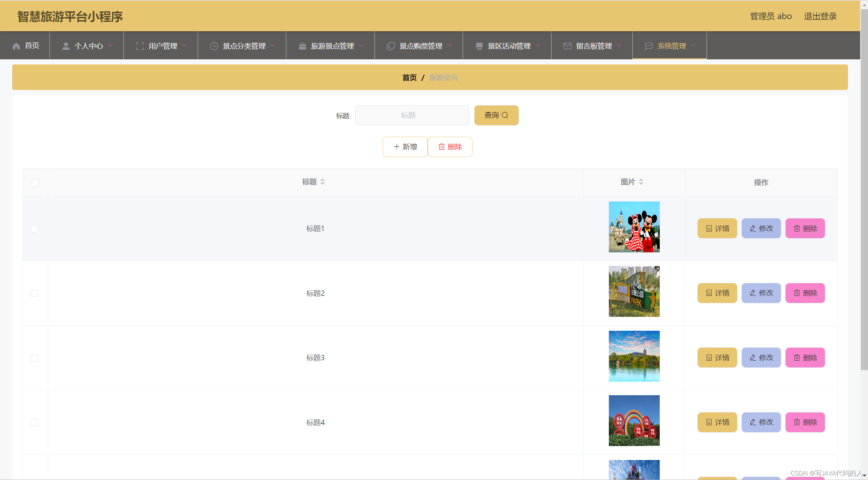
Task: Go to 首页 in the navigation bar
Action: [25, 45]
